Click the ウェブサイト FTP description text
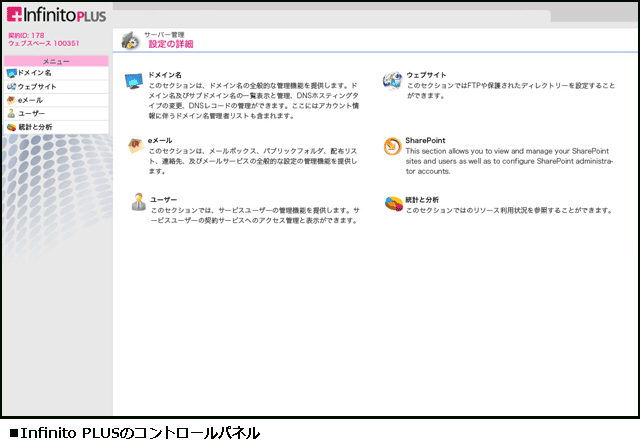The height and width of the screenshot is (448, 640). (511, 91)
